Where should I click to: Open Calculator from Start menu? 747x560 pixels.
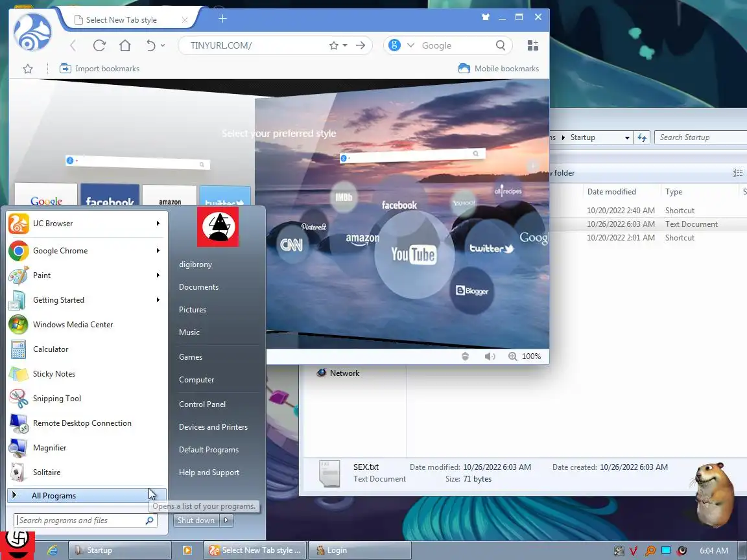tap(87, 349)
